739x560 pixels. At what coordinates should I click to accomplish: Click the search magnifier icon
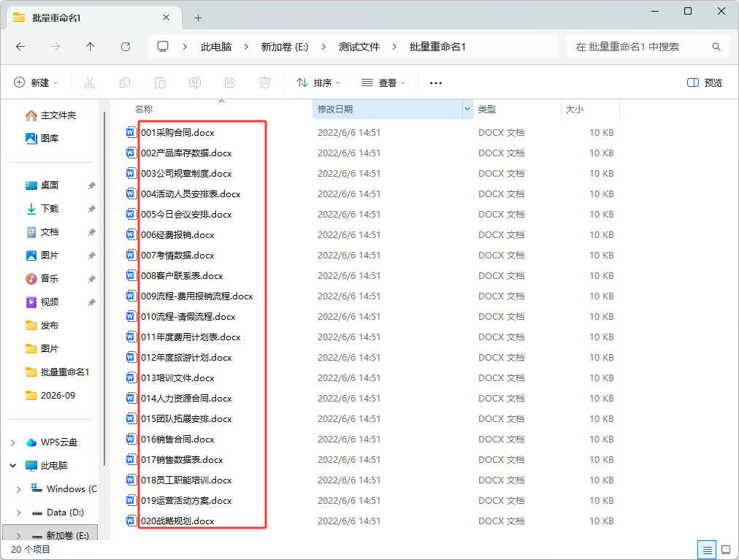click(716, 47)
